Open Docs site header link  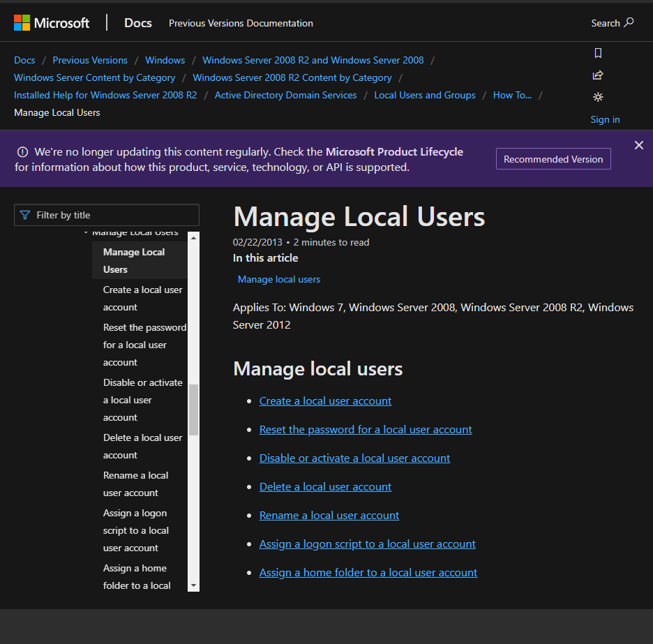coord(138,23)
